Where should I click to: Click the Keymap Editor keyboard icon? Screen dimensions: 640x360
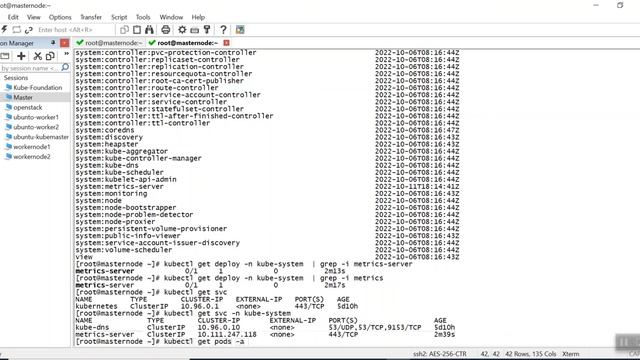[x=195, y=30]
